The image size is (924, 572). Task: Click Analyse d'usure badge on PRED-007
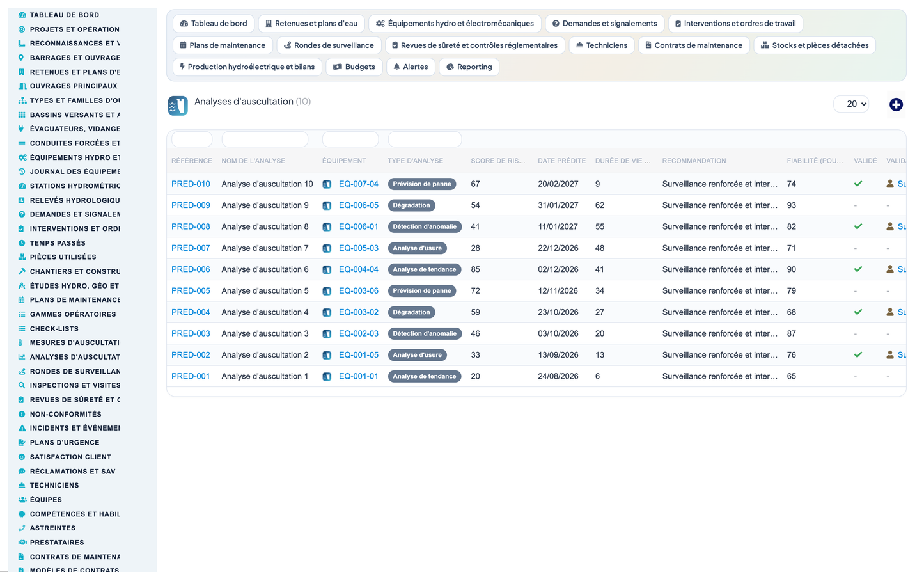(417, 248)
